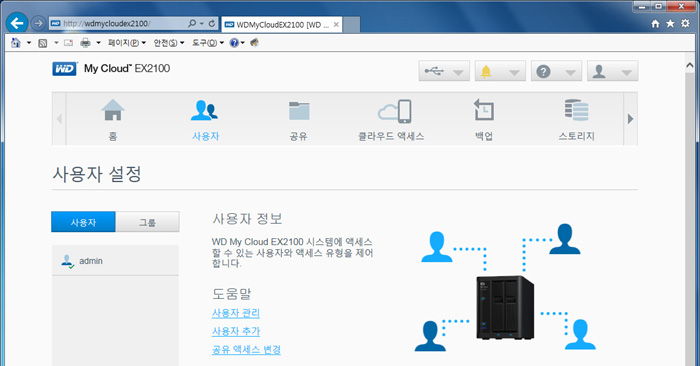This screenshot has height=366, width=700.
Task: Click the WD logo in the header
Action: pyautogui.click(x=64, y=69)
